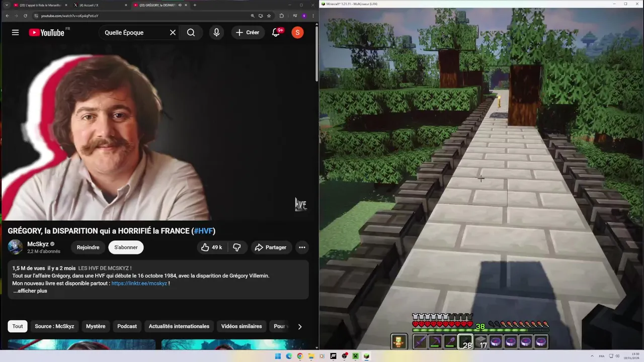Click the Minecraft offhand totem slot
Screen dimensions: 644x362
[x=399, y=342]
